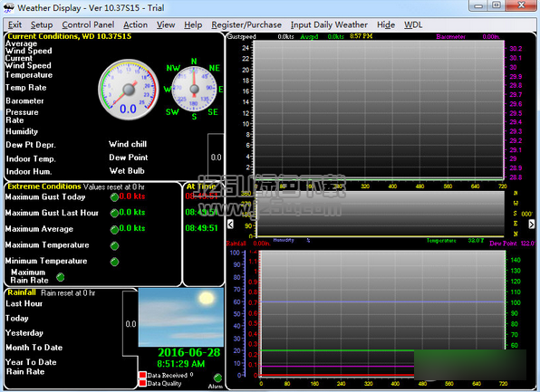The width and height of the screenshot is (540, 392).
Task: Click Register/Purchase in the menu bar
Action: (x=246, y=24)
